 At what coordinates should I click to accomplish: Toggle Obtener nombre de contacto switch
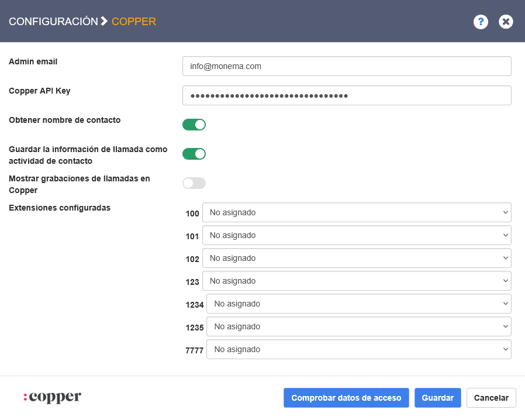(x=194, y=125)
